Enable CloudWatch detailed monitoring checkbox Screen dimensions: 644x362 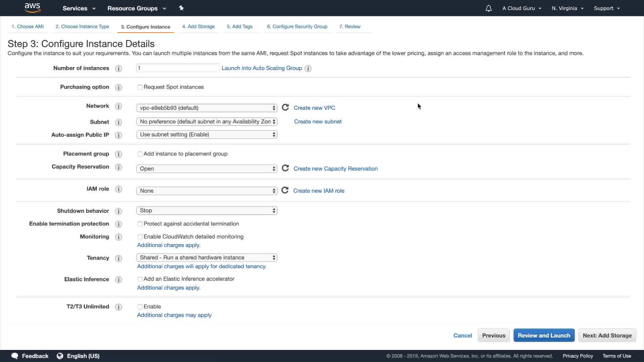point(140,237)
